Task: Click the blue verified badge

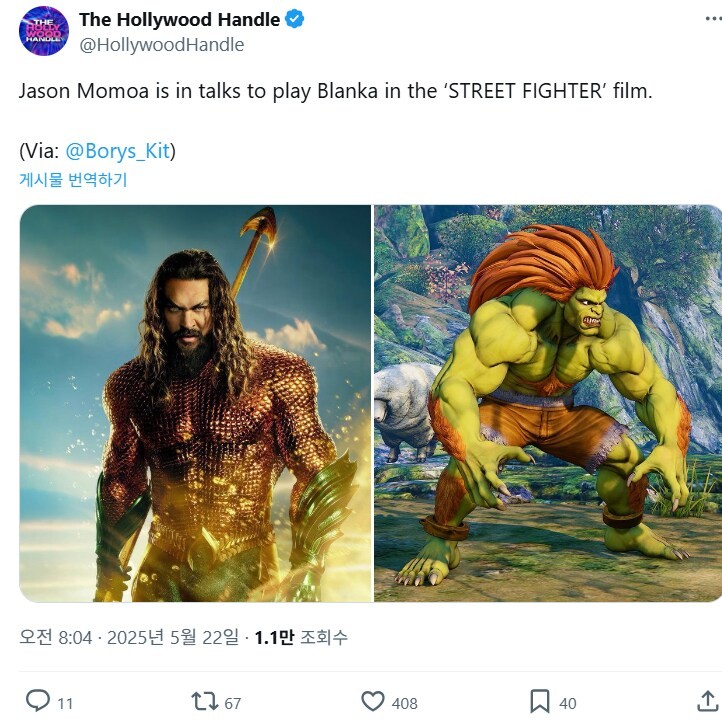Action: tap(294, 19)
